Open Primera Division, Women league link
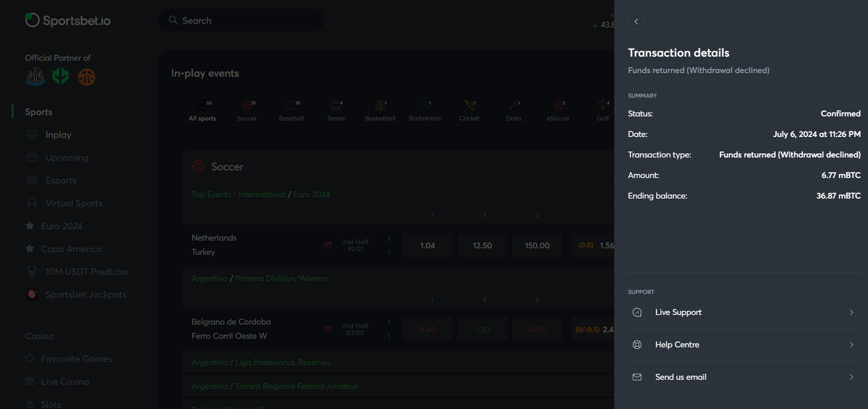Viewport: 868px width, 409px height. 281,278
